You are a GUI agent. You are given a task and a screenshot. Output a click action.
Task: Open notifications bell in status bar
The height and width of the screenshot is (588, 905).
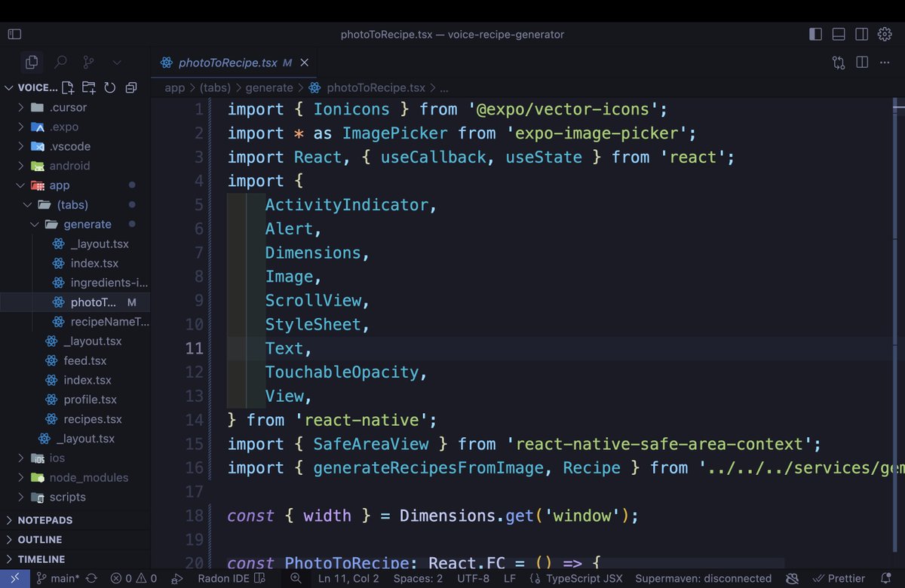[x=885, y=578]
